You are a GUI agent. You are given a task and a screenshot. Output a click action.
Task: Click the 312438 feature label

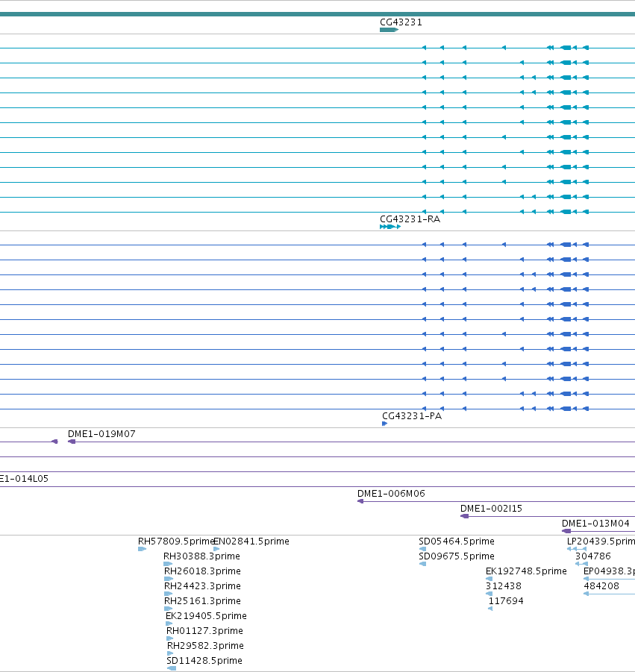[504, 586]
